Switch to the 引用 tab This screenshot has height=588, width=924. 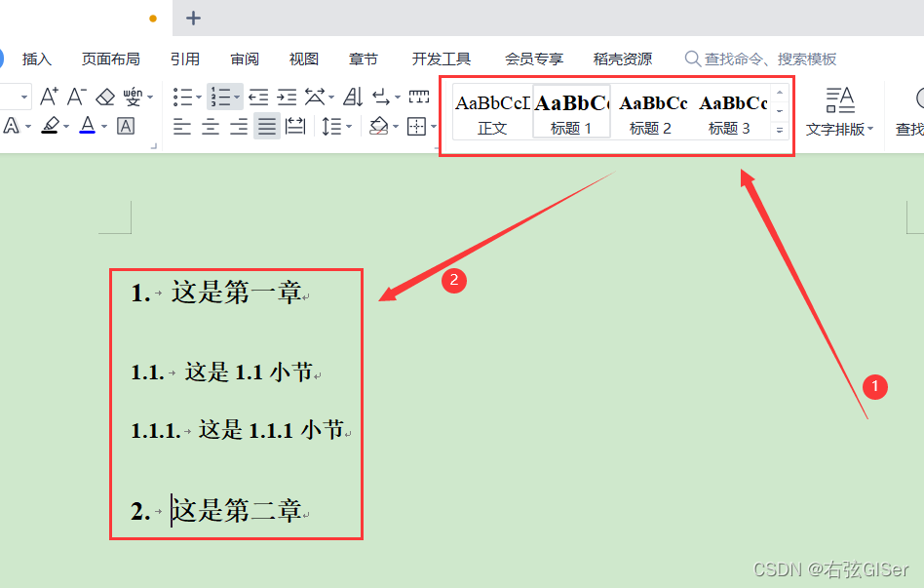(185, 59)
